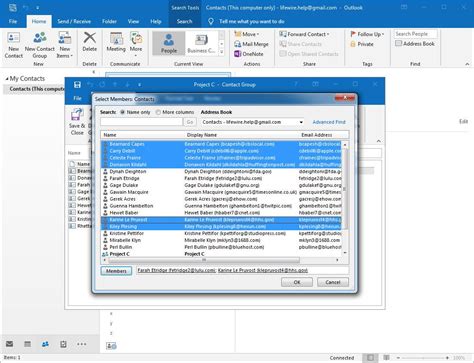Click the dialog search input field

[142, 122]
